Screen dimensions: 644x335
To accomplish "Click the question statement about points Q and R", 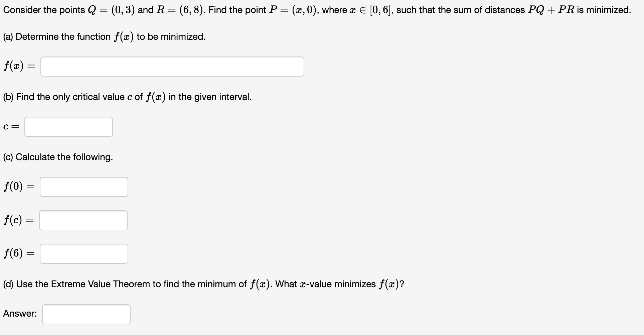I will click(317, 9).
